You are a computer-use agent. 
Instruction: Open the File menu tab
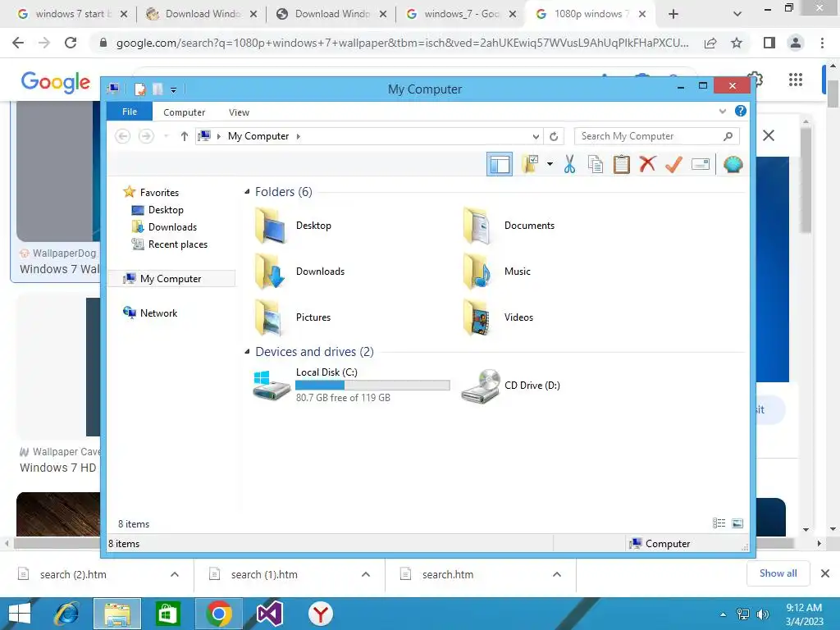point(130,112)
